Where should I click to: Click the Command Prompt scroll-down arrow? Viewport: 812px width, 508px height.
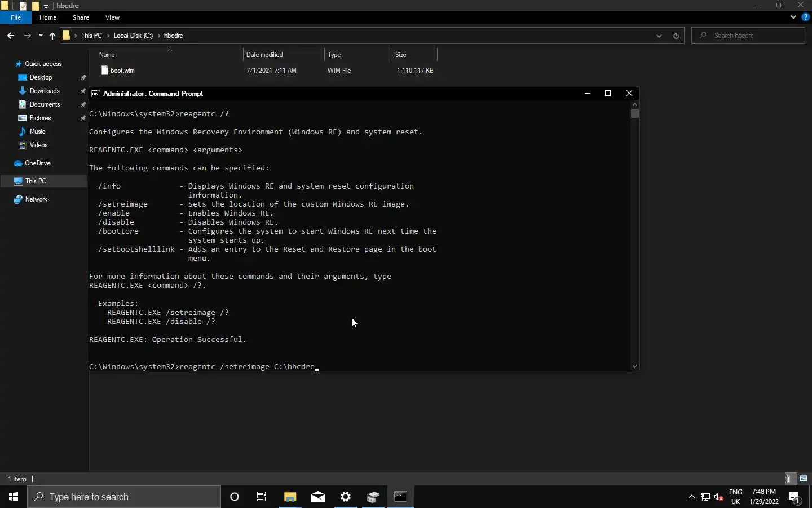point(635,366)
